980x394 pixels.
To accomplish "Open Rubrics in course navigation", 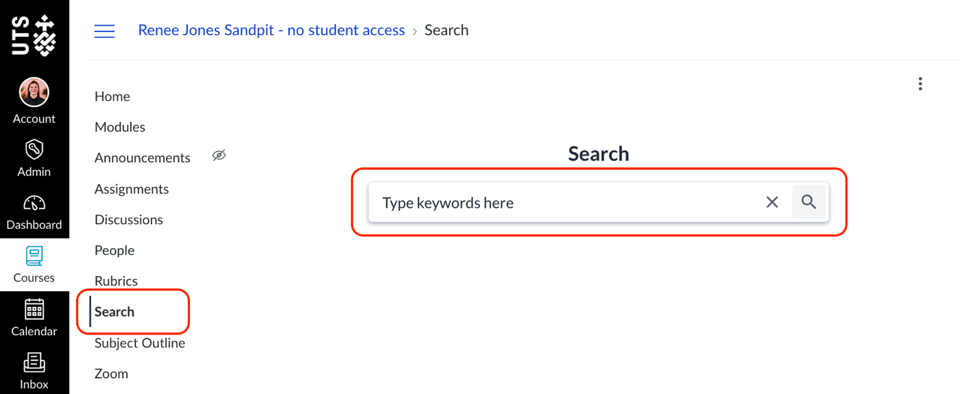I will (116, 281).
